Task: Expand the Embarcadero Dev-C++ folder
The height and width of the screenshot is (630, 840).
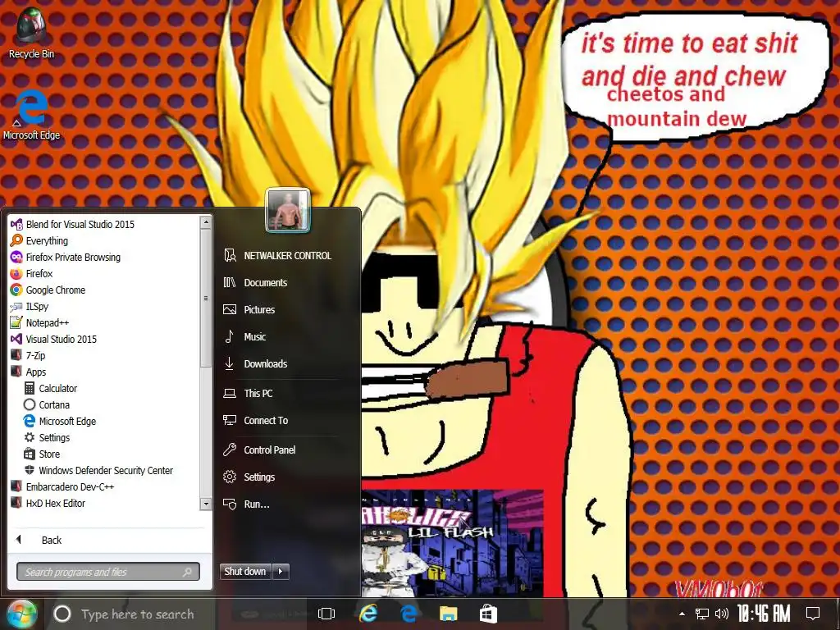Action: click(x=62, y=487)
